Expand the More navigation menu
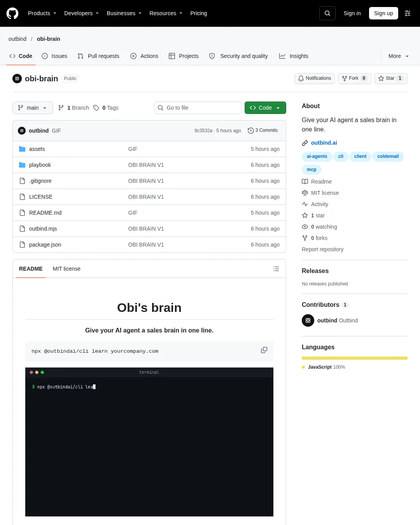This screenshot has height=525, width=420. pos(399,56)
